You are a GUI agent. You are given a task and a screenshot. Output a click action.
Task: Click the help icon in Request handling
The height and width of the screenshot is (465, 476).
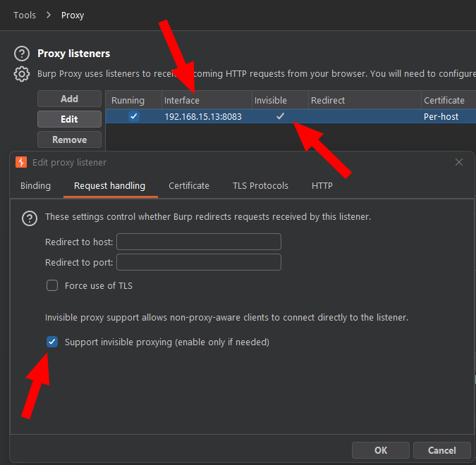(x=30, y=218)
